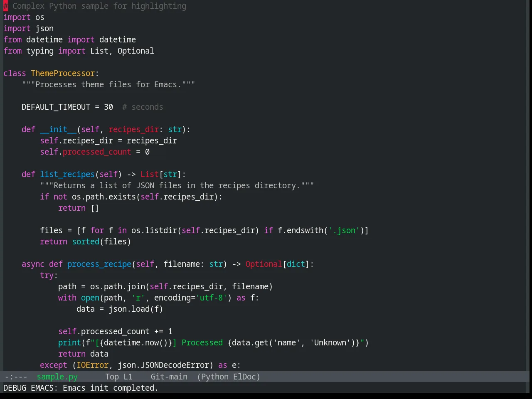Viewport: 532px width, 399px height.
Task: Click the '# seconds' comment
Action: click(143, 107)
